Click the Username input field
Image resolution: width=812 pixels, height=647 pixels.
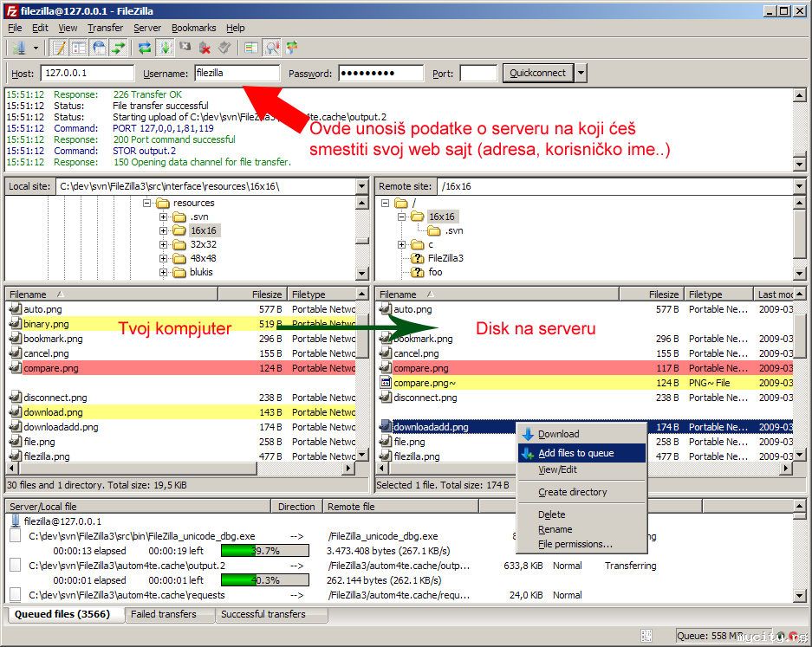tap(237, 73)
